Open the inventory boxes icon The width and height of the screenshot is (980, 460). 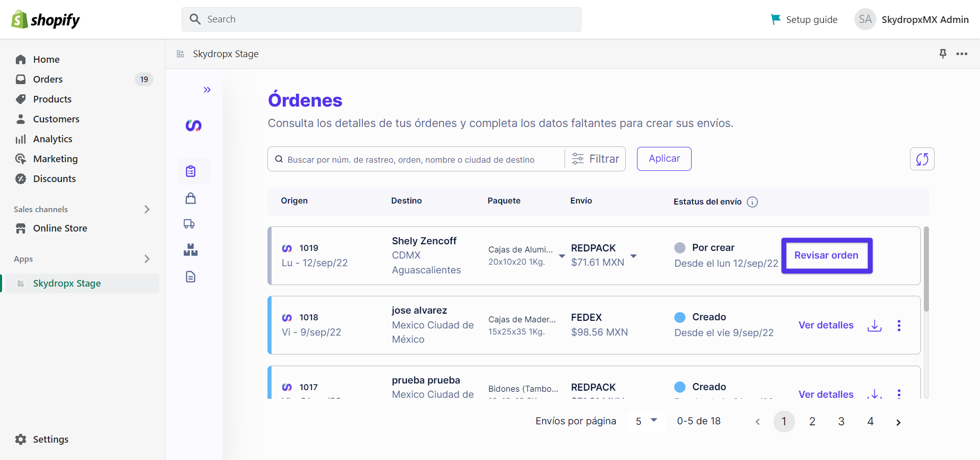point(190,249)
